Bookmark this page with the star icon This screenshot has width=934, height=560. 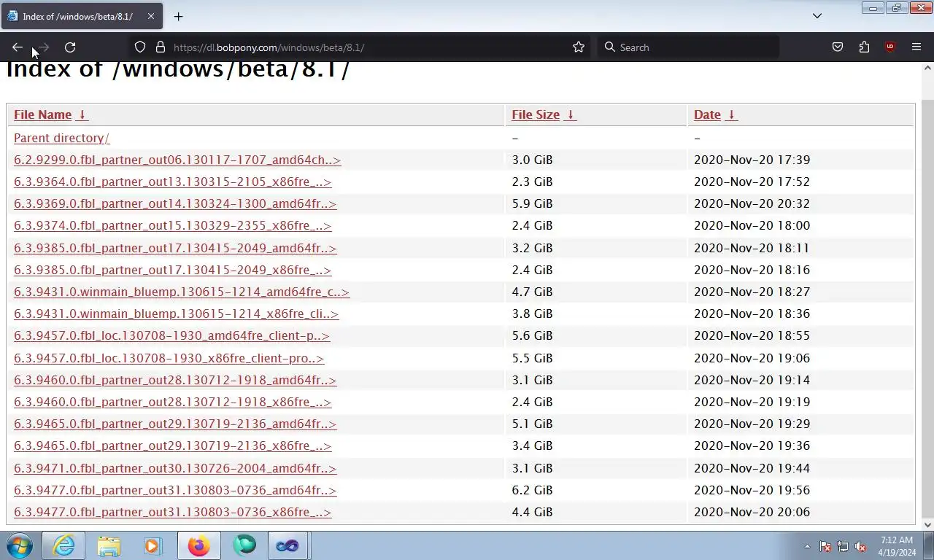tap(579, 47)
